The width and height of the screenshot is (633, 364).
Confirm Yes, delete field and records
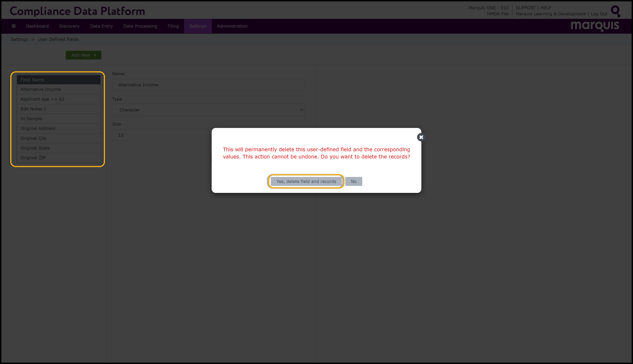pyautogui.click(x=306, y=181)
